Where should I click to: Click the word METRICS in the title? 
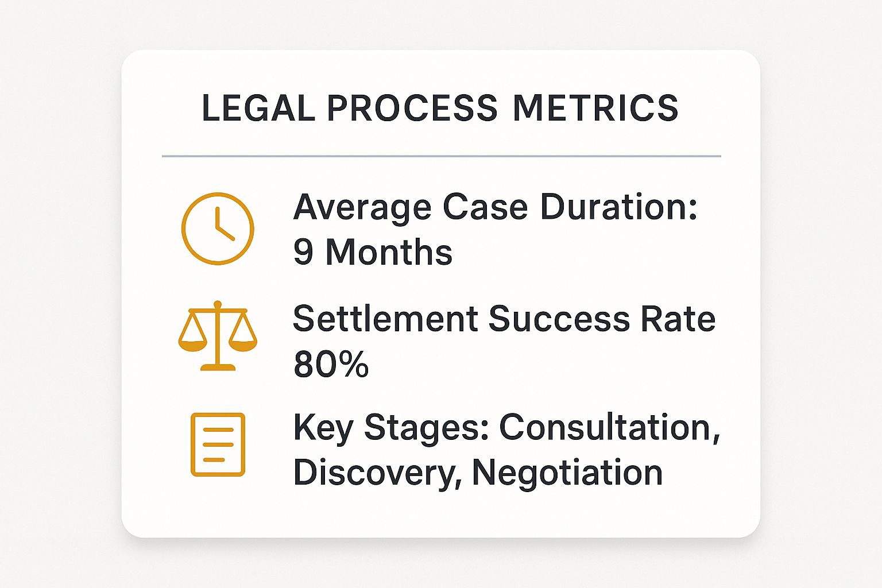click(x=595, y=108)
